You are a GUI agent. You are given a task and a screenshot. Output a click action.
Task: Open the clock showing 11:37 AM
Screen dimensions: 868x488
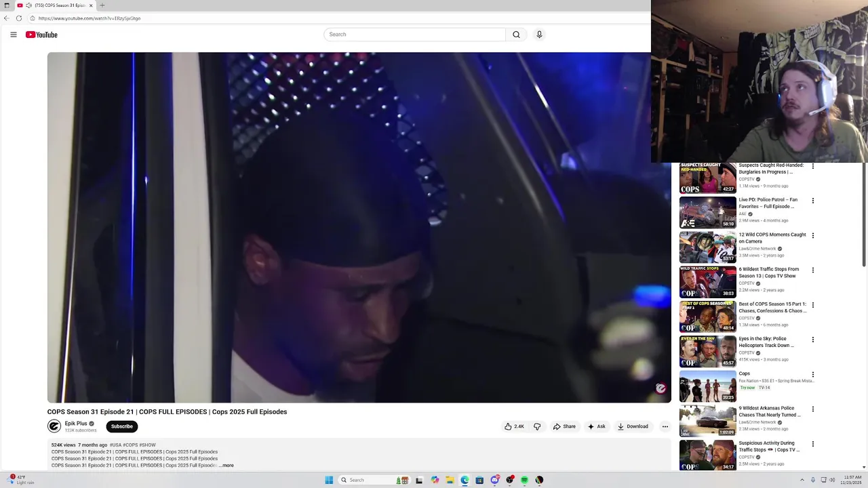click(851, 480)
